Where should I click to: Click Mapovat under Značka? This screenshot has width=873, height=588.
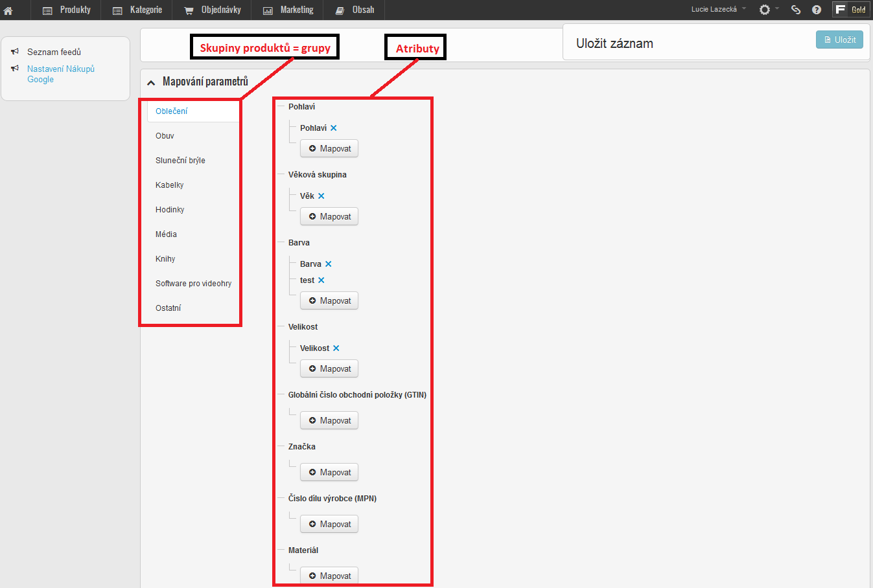329,473
